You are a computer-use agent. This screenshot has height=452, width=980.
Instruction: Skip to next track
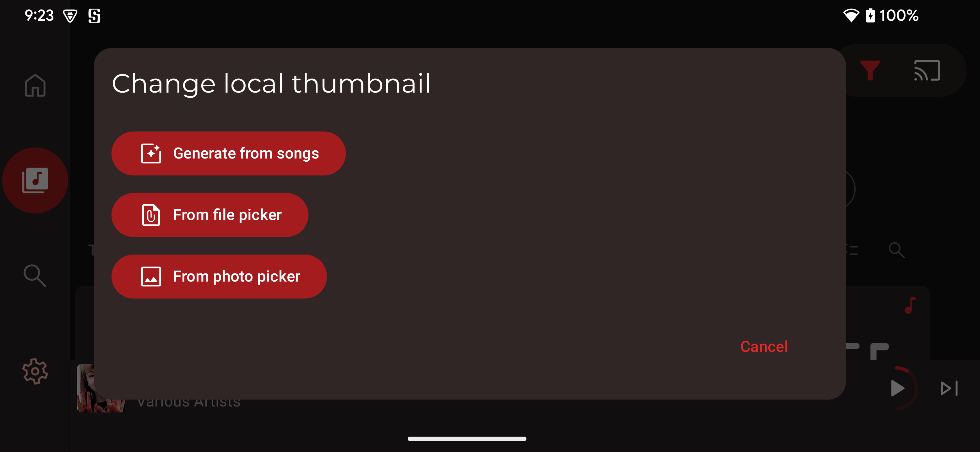click(x=949, y=388)
